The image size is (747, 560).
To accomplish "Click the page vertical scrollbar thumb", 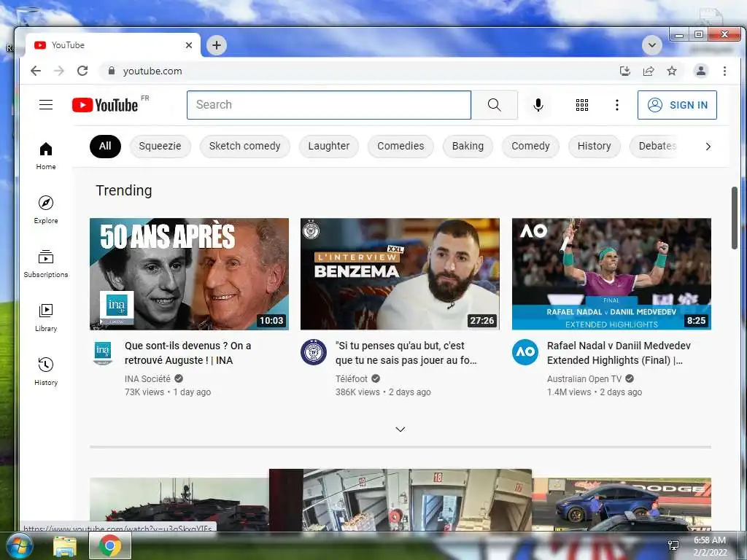I will point(734,218).
